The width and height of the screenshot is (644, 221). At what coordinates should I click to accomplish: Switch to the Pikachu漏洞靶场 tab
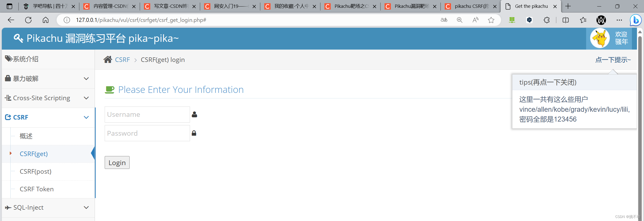[410, 6]
